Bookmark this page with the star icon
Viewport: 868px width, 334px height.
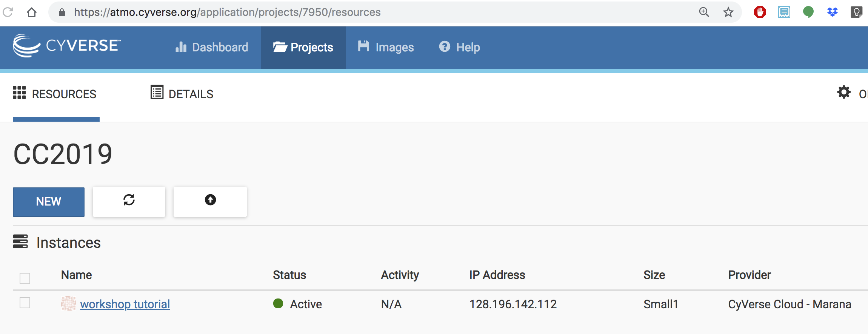[728, 12]
